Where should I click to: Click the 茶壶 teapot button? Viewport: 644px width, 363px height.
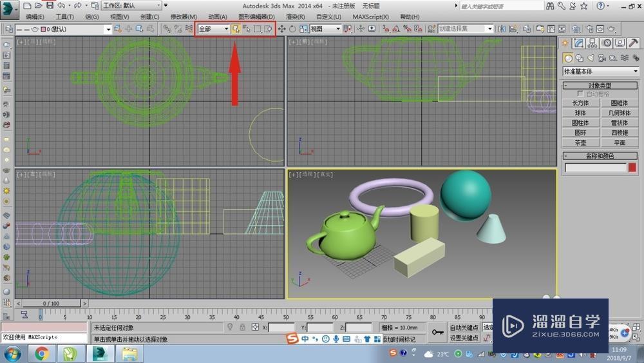(x=580, y=142)
